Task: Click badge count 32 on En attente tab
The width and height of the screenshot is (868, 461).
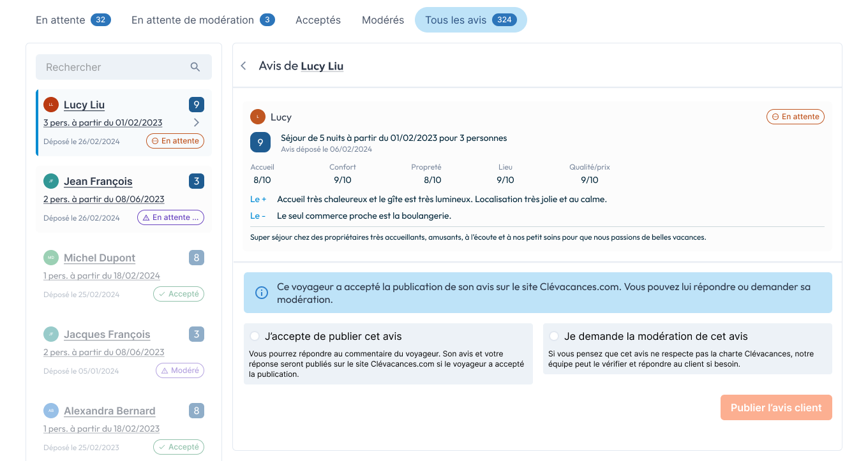Action: tap(101, 20)
